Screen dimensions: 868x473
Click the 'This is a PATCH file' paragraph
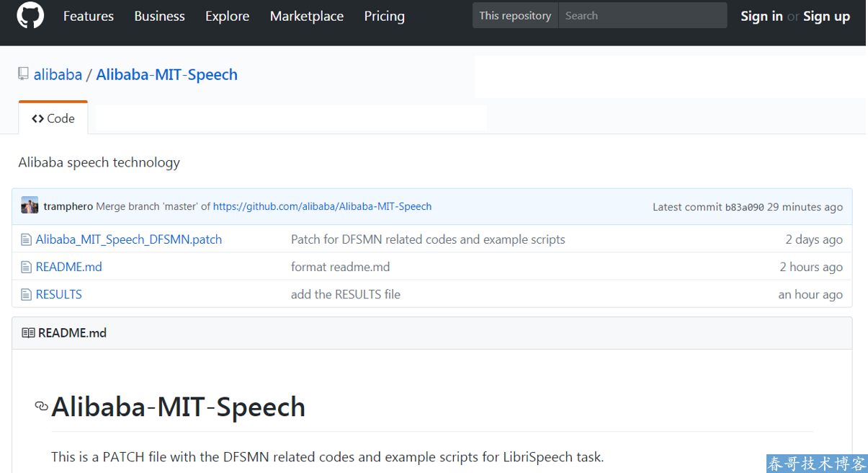(328, 456)
